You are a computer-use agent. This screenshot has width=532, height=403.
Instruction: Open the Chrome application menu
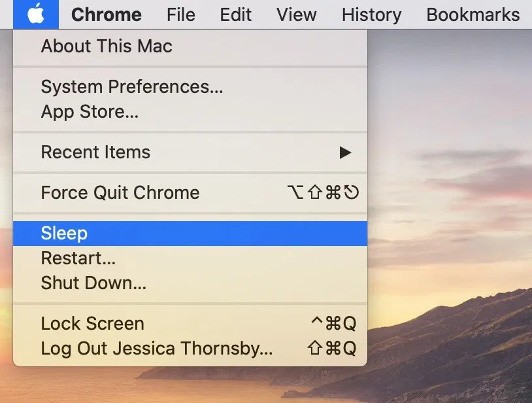pyautogui.click(x=107, y=14)
